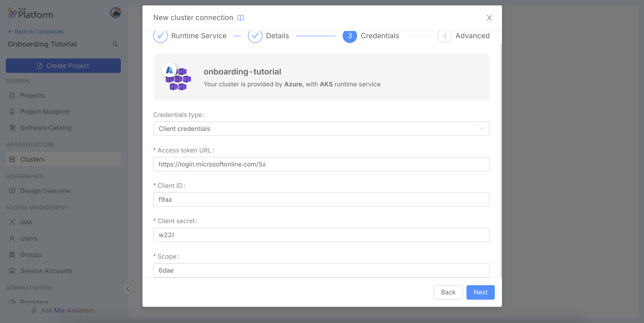Click the IAM icon in the sidebar

(x=12, y=222)
